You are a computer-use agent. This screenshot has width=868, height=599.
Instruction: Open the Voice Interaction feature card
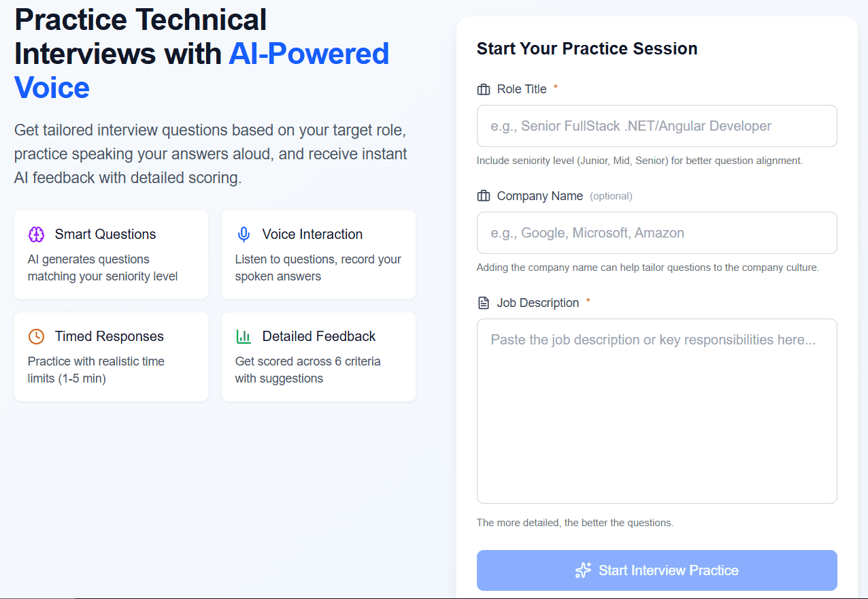(318, 255)
